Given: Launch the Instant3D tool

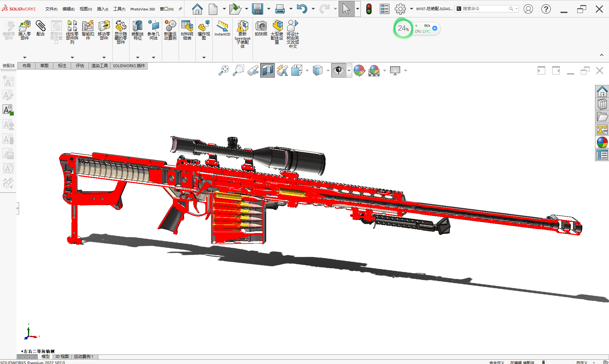Looking at the screenshot, I should tap(222, 28).
